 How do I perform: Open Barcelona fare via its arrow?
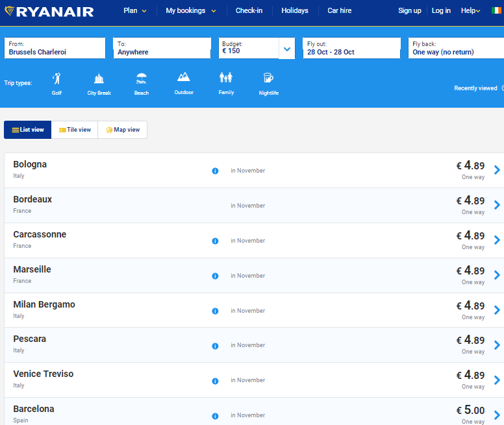pyautogui.click(x=498, y=415)
